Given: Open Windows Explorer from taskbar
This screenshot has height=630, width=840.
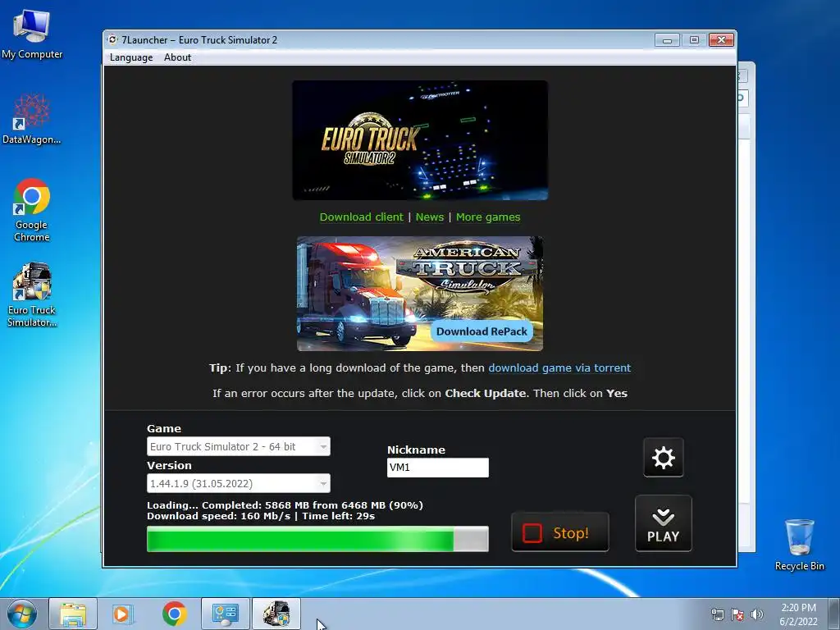Looking at the screenshot, I should pos(73,614).
